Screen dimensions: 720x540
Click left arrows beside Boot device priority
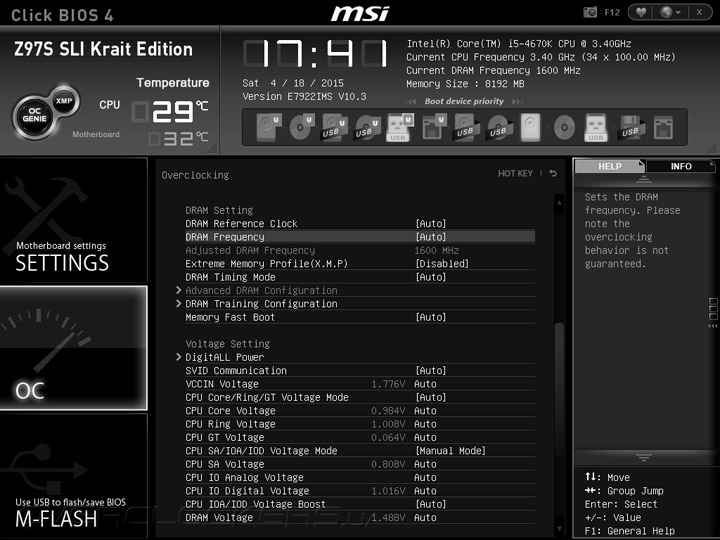(411, 101)
